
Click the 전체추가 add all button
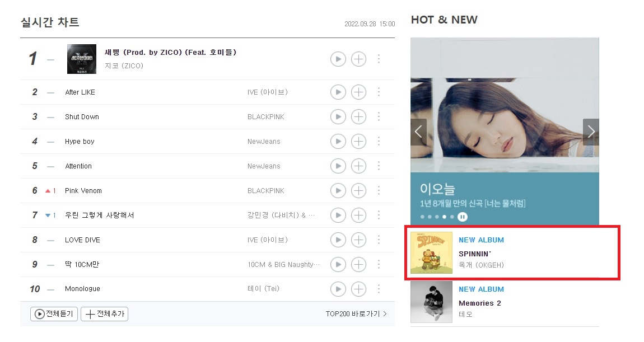[104, 313]
